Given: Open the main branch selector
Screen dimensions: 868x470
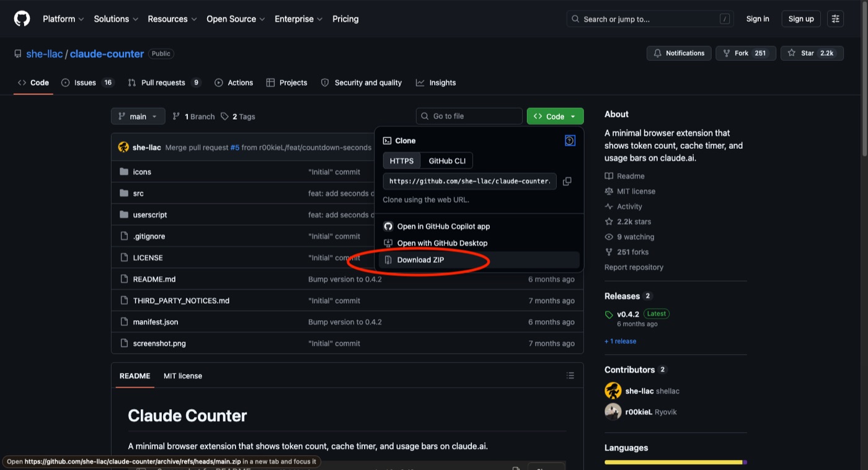Looking at the screenshot, I should [138, 117].
